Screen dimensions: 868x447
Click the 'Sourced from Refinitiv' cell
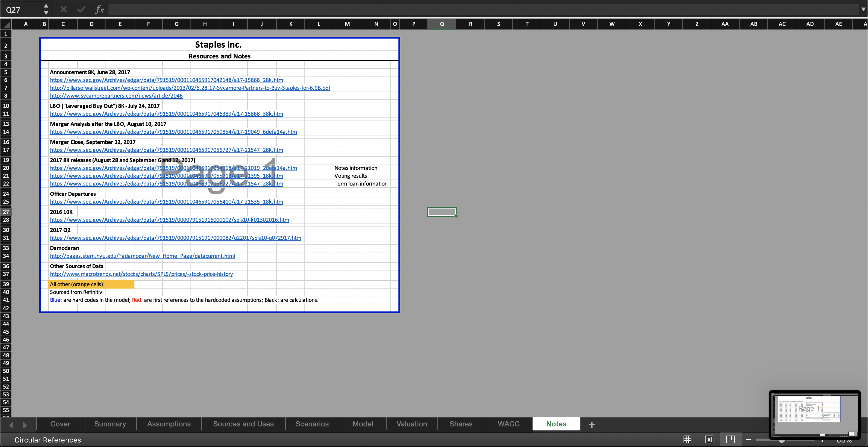pyautogui.click(x=76, y=292)
